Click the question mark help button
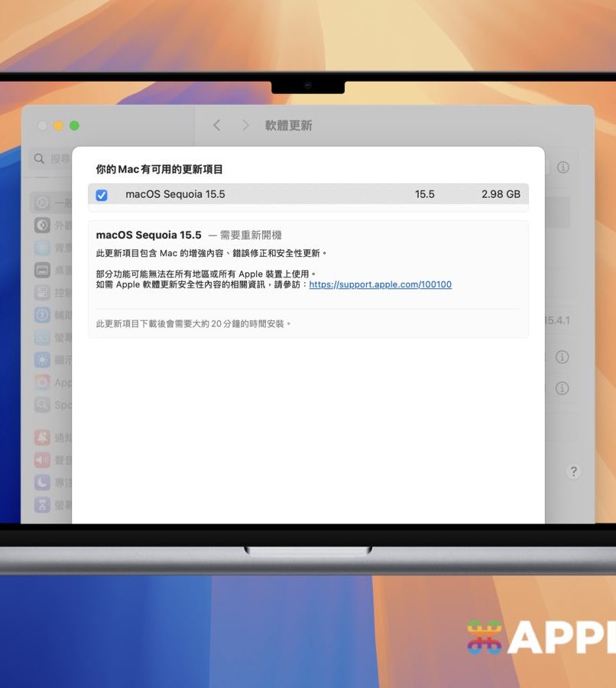This screenshot has height=688, width=616. click(x=574, y=472)
